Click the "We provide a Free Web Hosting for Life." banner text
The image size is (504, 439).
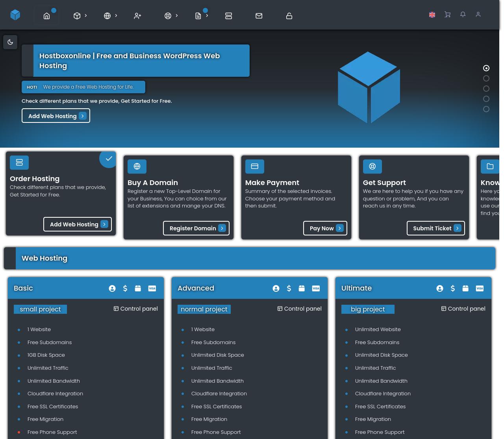coord(88,87)
